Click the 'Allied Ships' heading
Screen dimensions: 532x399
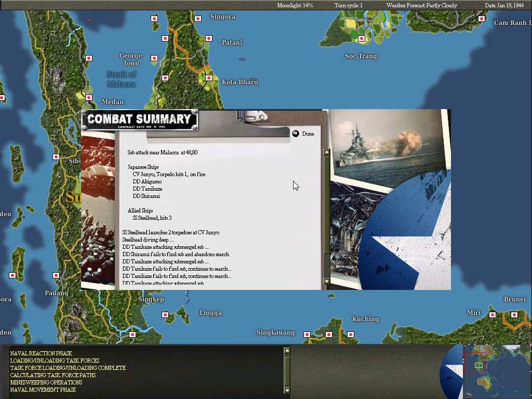(140, 210)
